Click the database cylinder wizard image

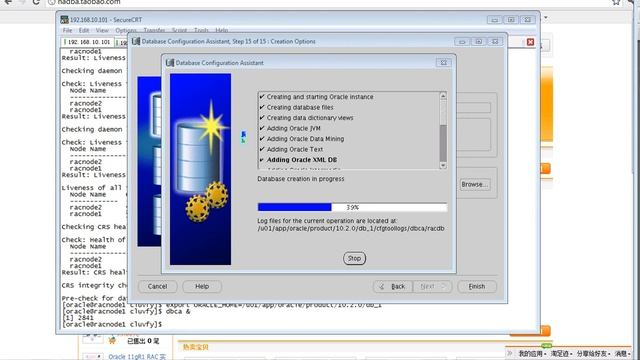pos(200,169)
